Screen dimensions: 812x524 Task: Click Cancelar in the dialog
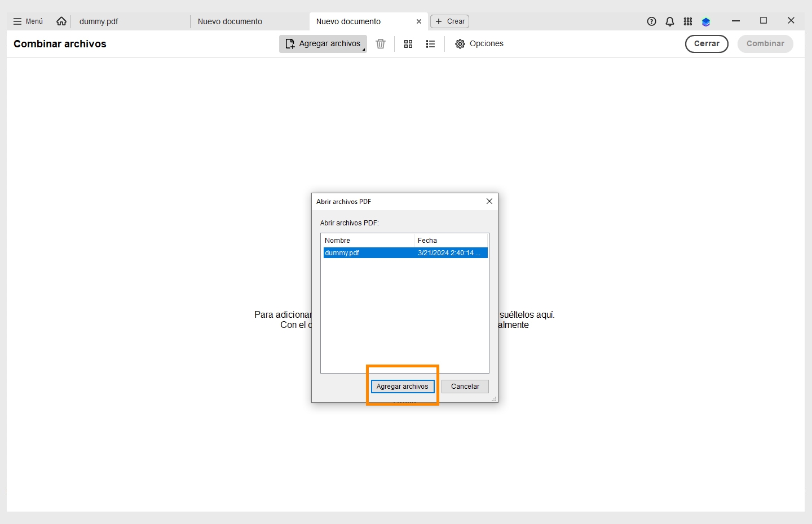click(x=465, y=387)
